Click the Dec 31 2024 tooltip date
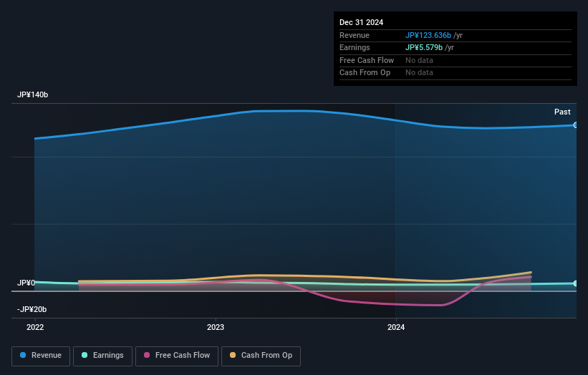 361,22
